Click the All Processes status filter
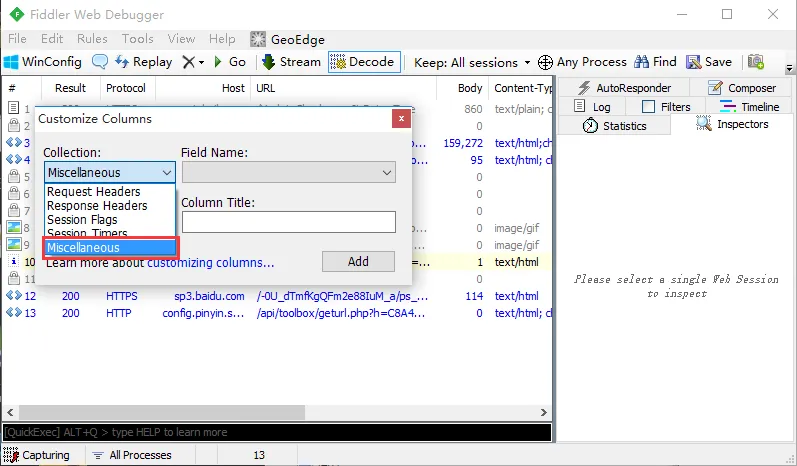The height and width of the screenshot is (466, 797). [x=132, y=455]
